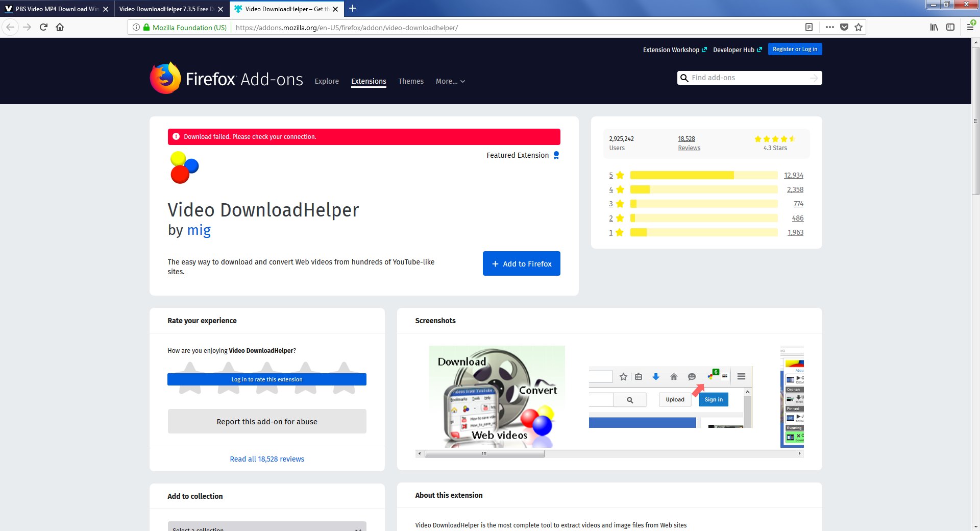Click the 1,963 one-star count

(795, 232)
